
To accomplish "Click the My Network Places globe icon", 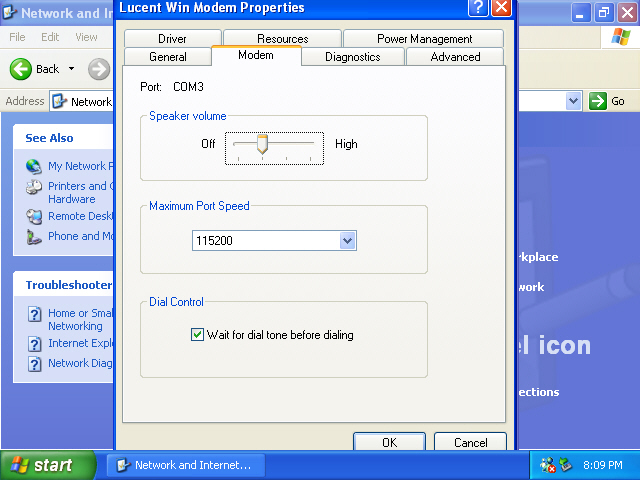I will tap(34, 166).
